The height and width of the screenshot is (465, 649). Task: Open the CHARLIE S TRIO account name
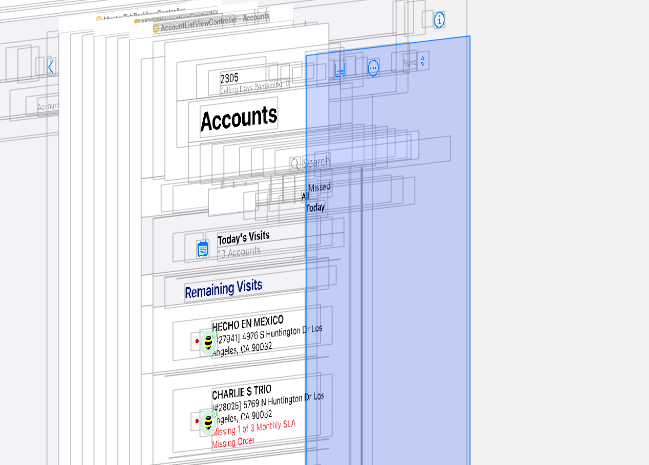[242, 392]
